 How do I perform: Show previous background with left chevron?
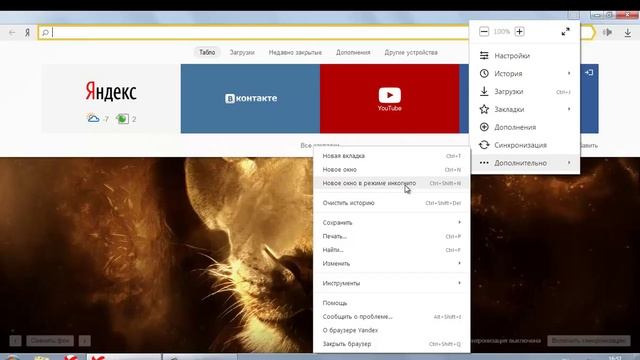click(15, 340)
